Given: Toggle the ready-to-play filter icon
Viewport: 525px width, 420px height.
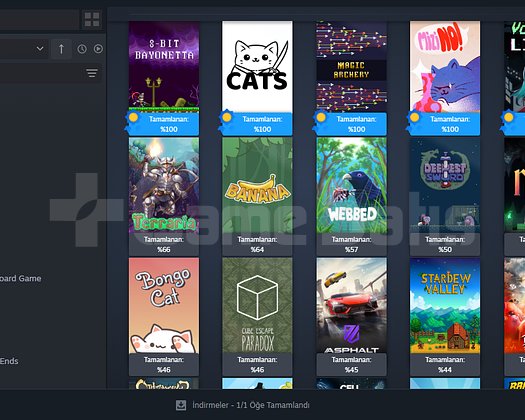Looking at the screenshot, I should pos(98,49).
